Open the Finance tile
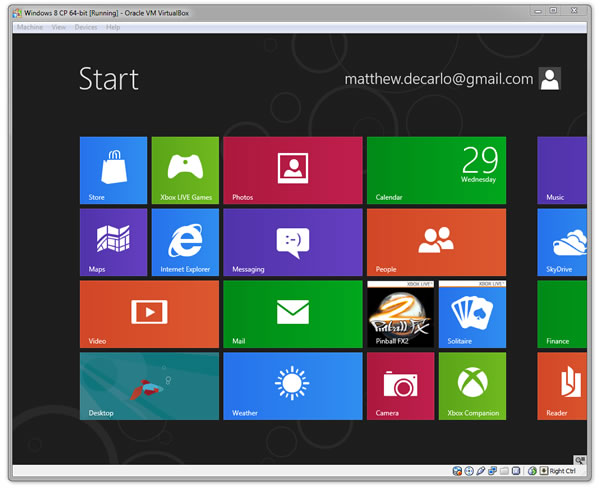The image size is (600, 491). point(562,314)
